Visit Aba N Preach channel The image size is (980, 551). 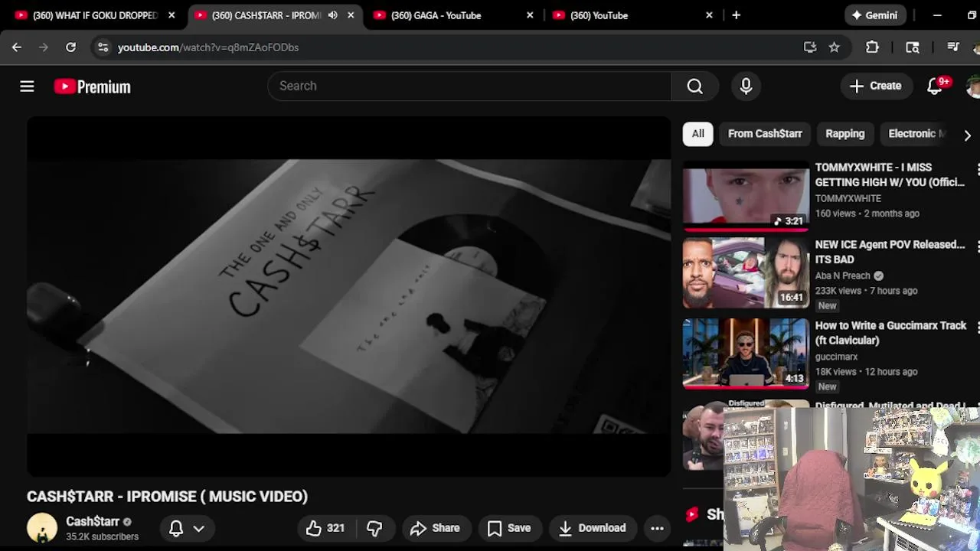[x=843, y=275]
